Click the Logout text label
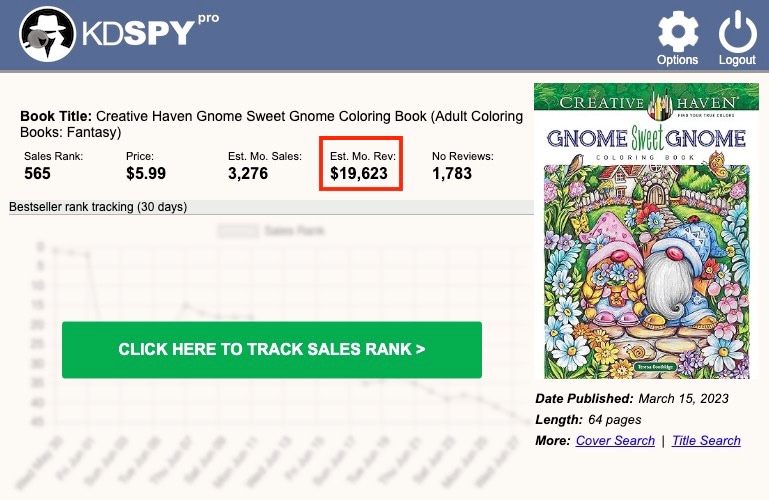The width and height of the screenshot is (769, 500). click(737, 60)
